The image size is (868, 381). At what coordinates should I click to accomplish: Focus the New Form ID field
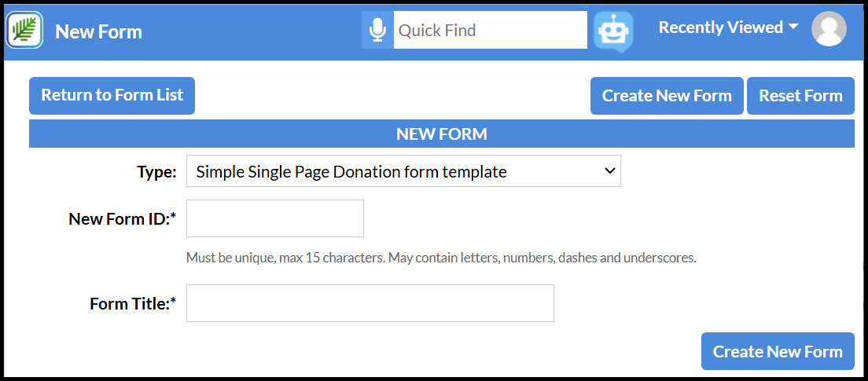[x=275, y=218]
